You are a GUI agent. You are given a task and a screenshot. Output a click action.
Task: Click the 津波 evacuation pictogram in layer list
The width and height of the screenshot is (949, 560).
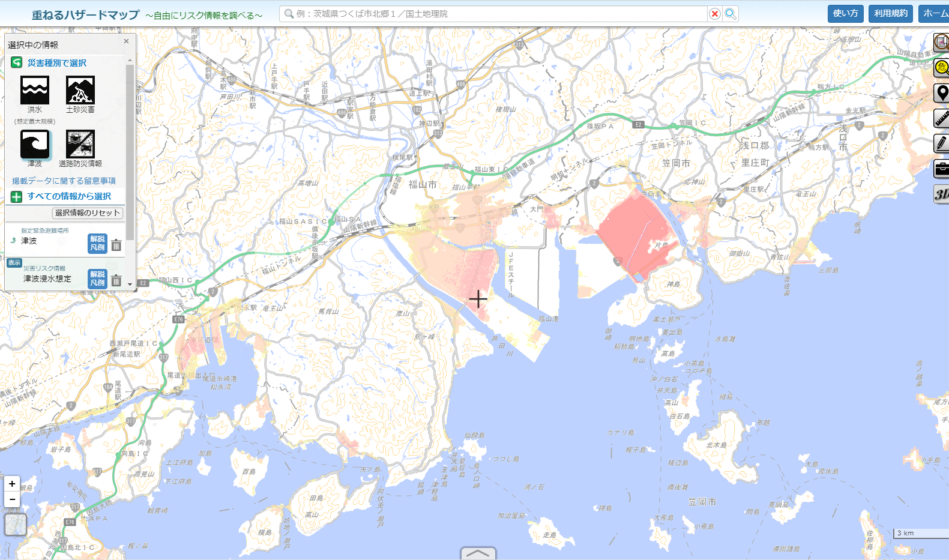click(14, 240)
